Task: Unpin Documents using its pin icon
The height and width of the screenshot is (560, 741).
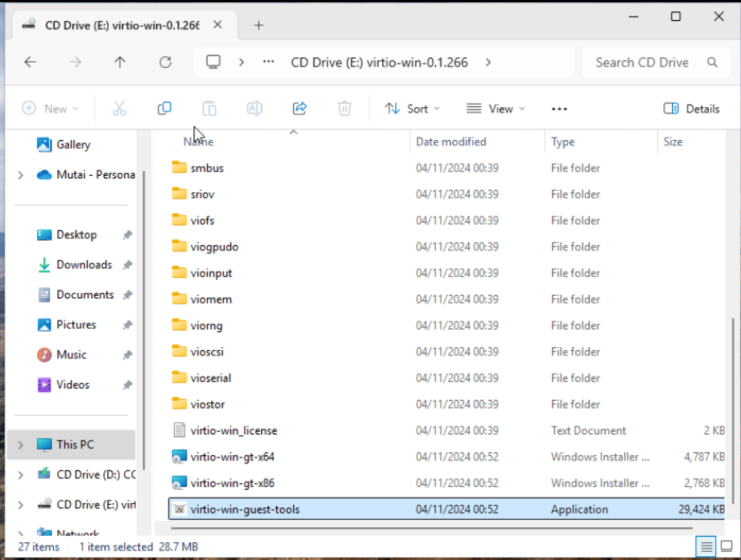Action: [127, 295]
